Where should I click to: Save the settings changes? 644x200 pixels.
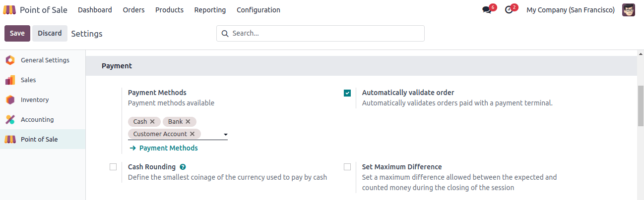point(17,33)
